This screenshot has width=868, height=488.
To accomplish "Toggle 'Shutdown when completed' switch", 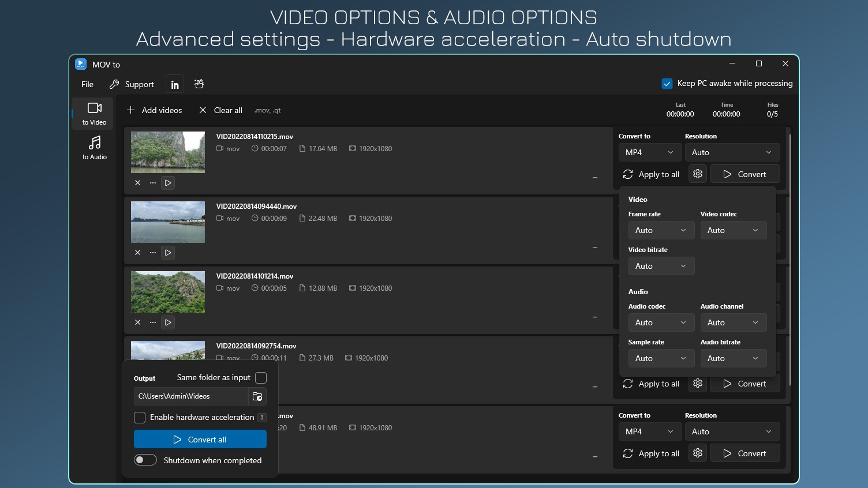I will pyautogui.click(x=145, y=460).
